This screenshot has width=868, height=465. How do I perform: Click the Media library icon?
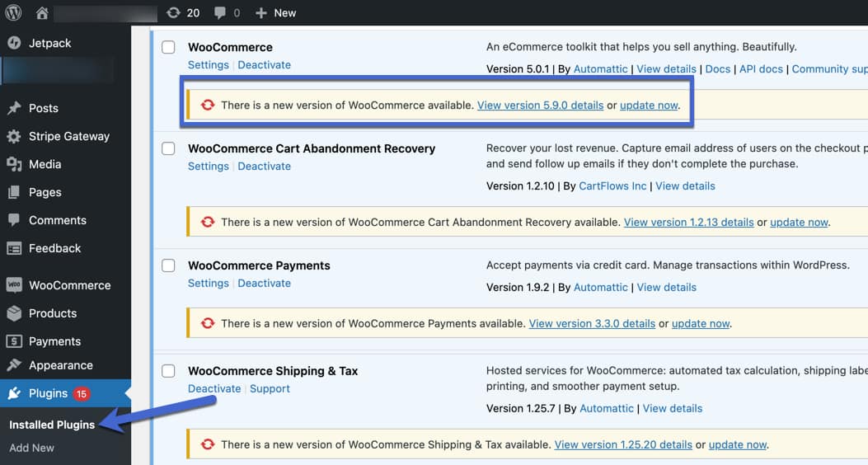(x=14, y=164)
